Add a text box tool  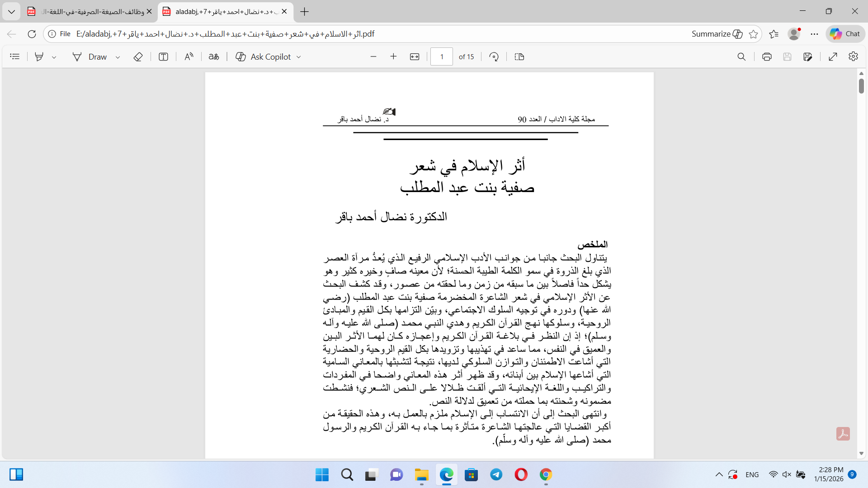tap(164, 56)
